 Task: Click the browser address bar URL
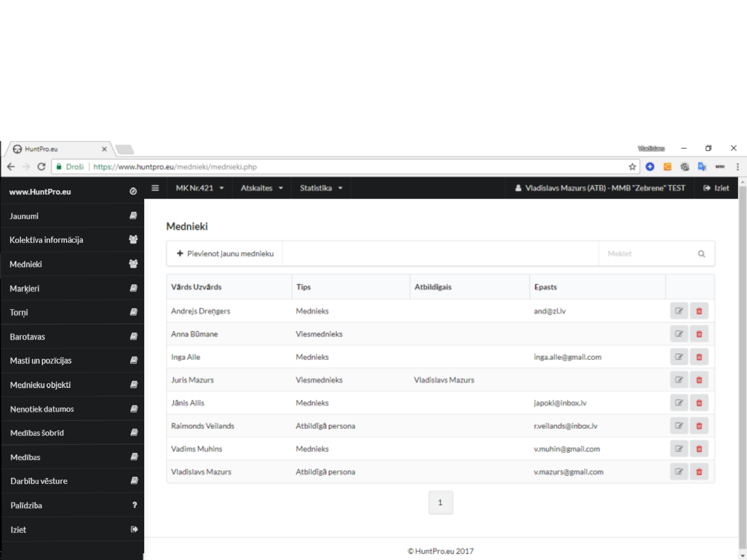click(175, 167)
